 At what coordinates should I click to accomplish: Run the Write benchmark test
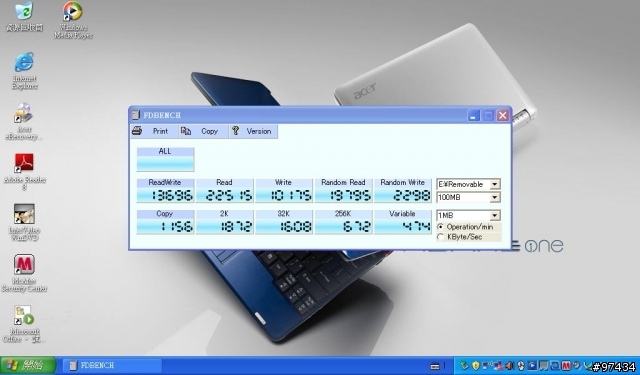pyautogui.click(x=284, y=190)
